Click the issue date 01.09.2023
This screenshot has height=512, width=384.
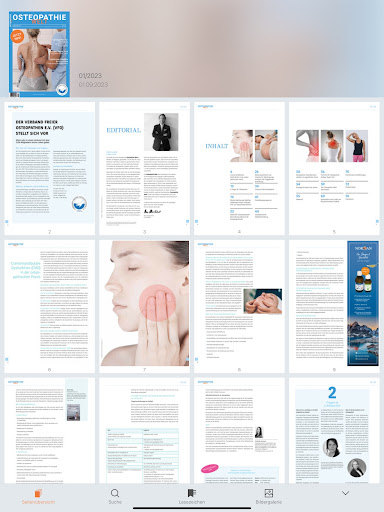[x=93, y=85]
